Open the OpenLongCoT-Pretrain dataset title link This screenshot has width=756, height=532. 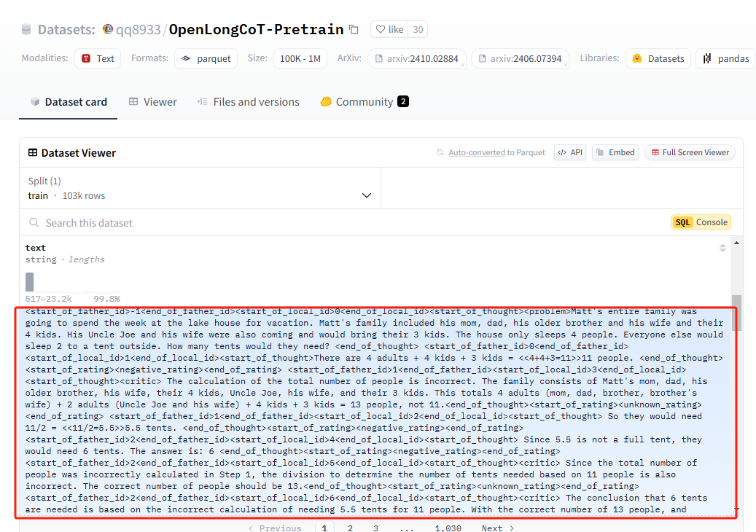pyautogui.click(x=256, y=29)
